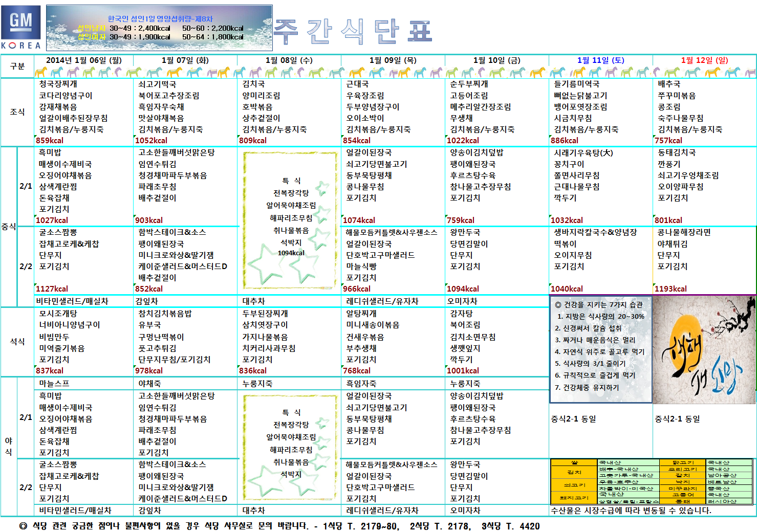Click the 쇠고기떡국 menu item
The image size is (757, 532).
(x=157, y=84)
